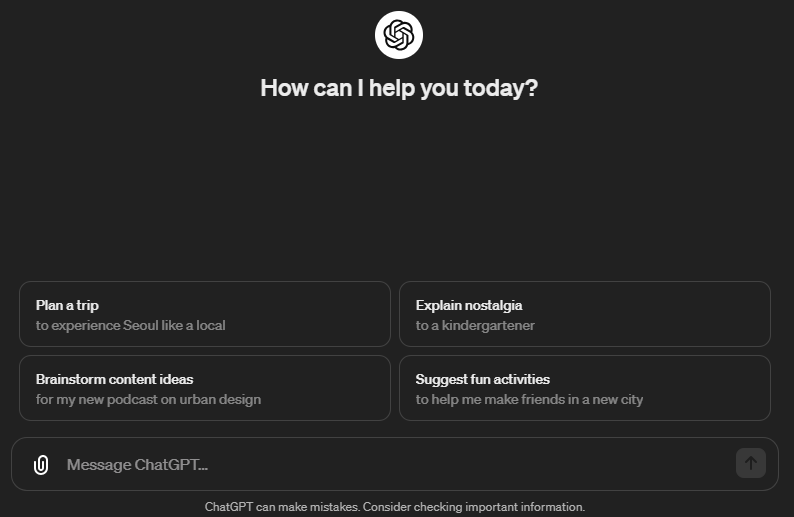Click "Consider checking important information" footer text
Viewport: 794px width, 517px height.
[473, 507]
